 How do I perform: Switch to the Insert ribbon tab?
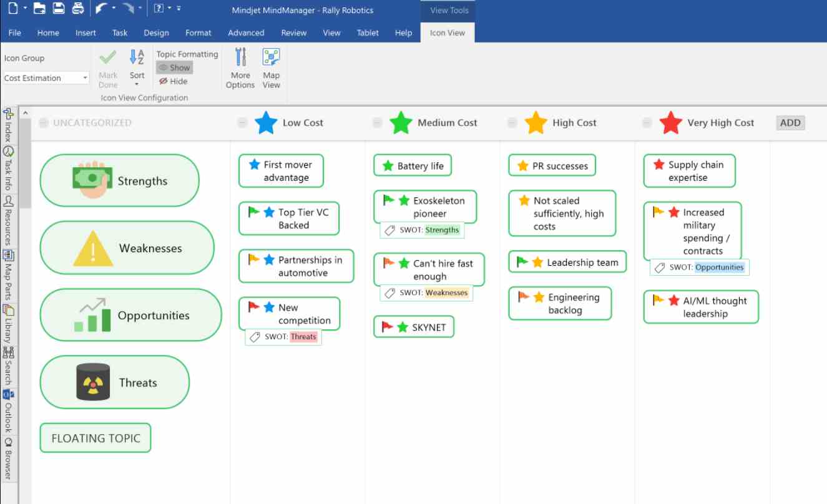(x=86, y=33)
